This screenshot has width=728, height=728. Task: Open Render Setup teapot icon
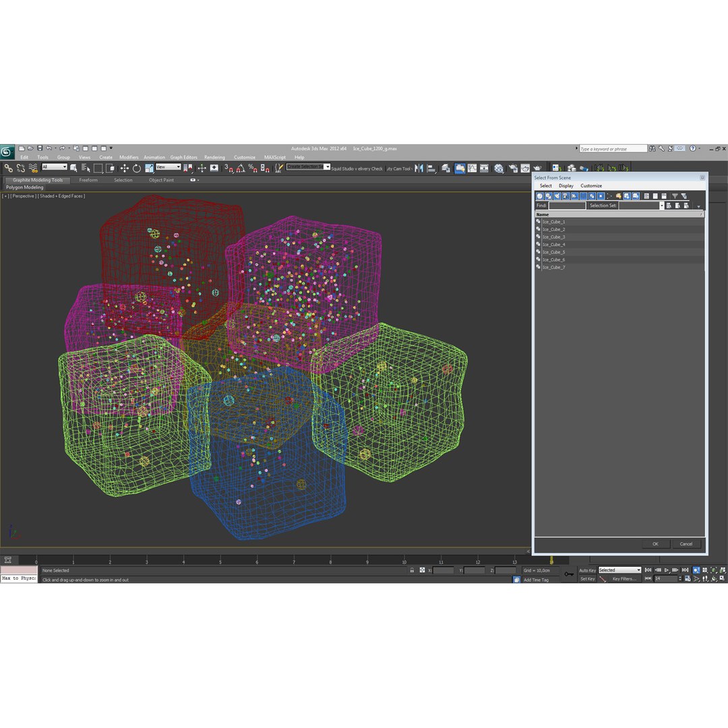[x=513, y=168]
